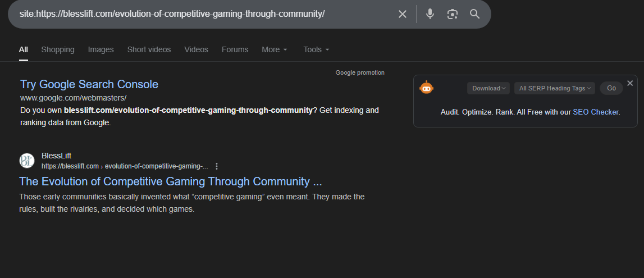Click the 'Those early communities' result snippet

click(x=192, y=203)
